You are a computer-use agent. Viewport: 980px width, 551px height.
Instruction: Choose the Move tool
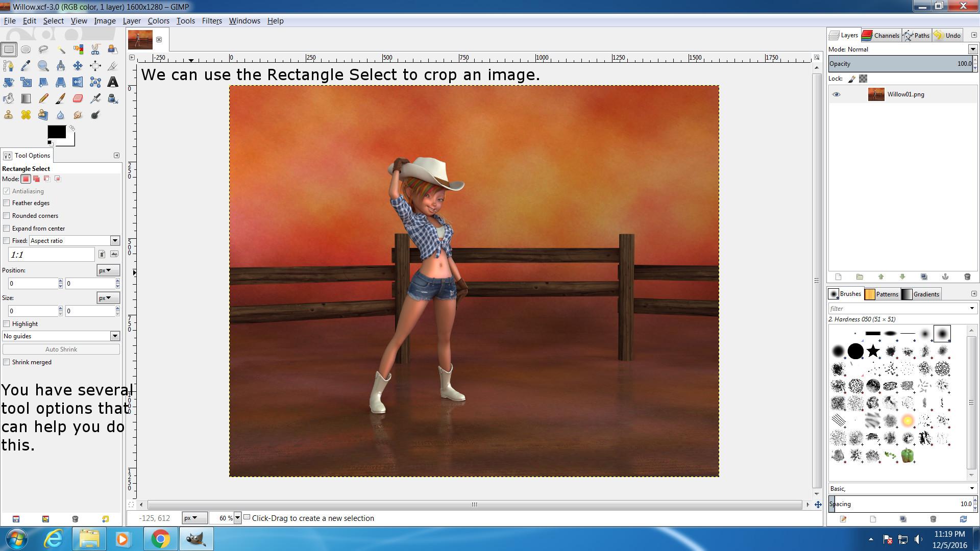click(x=78, y=66)
